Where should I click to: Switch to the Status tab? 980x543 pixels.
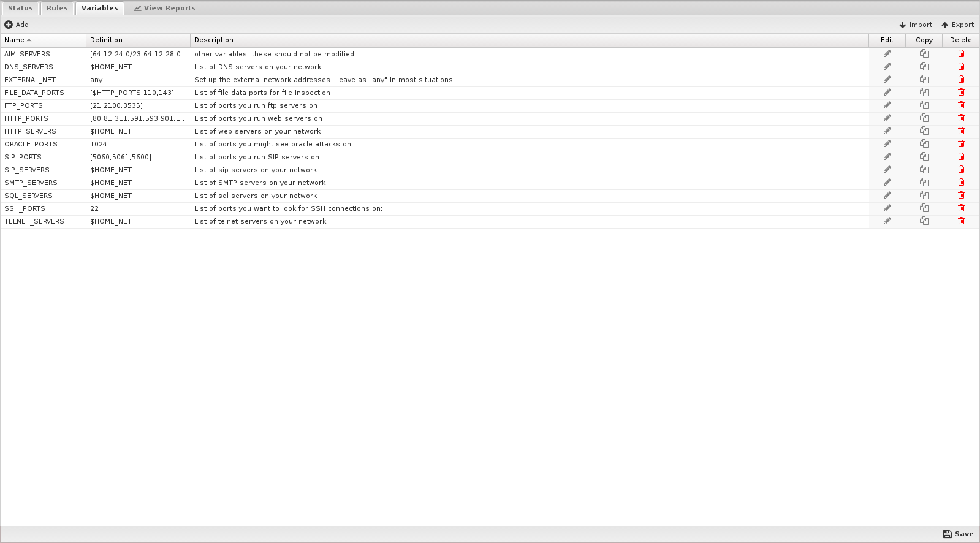tap(20, 8)
